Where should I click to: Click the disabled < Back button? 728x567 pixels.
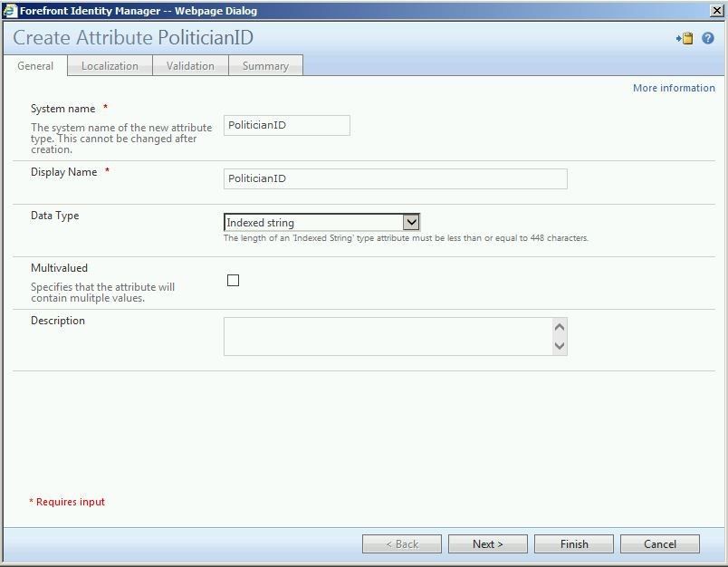point(402,543)
